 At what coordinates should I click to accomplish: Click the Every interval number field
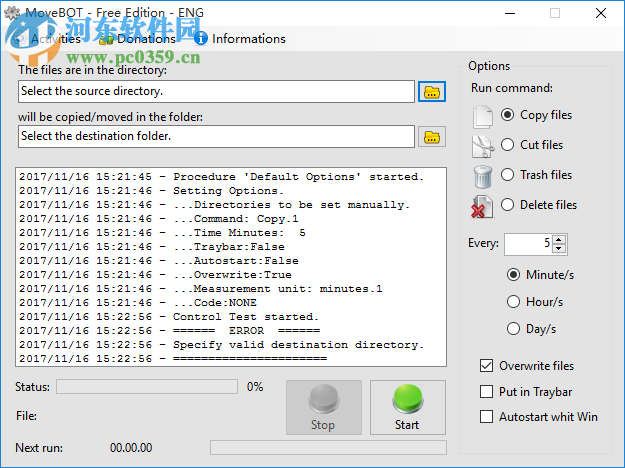[528, 244]
